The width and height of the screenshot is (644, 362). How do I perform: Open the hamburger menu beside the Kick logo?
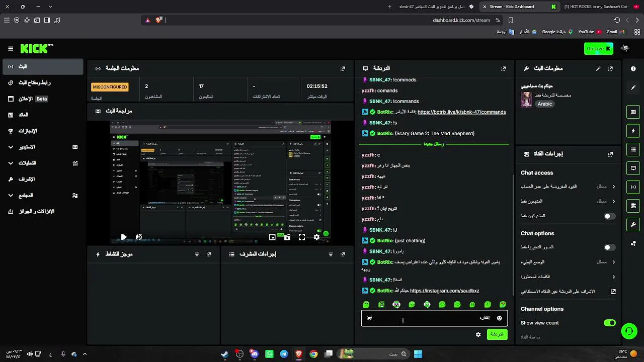11,48
